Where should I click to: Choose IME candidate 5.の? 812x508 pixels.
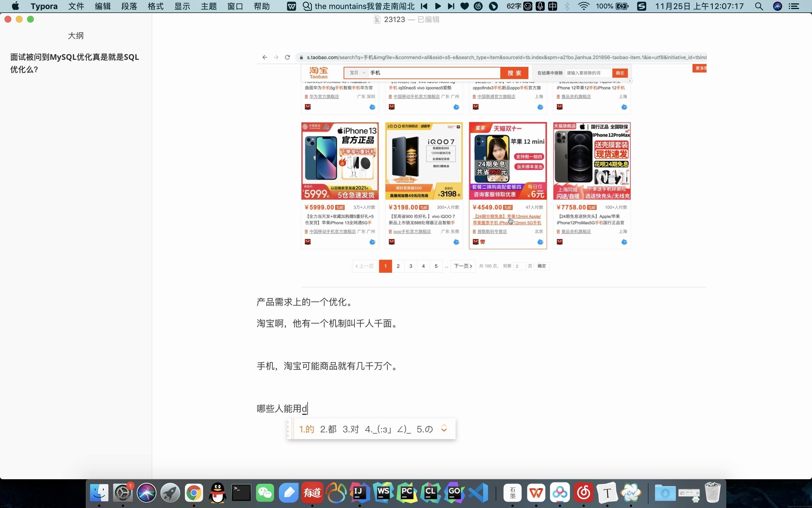425,429
